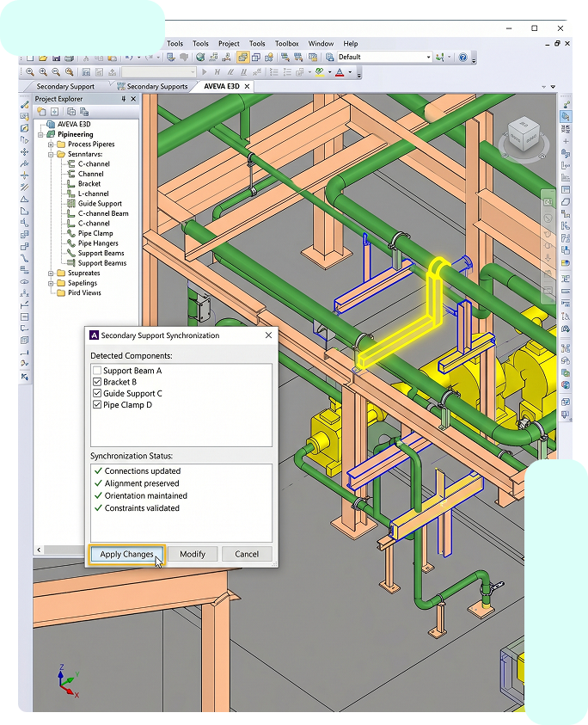Click the globe icon in right toolbar
The width and height of the screenshot is (588, 725).
[x=566, y=384]
